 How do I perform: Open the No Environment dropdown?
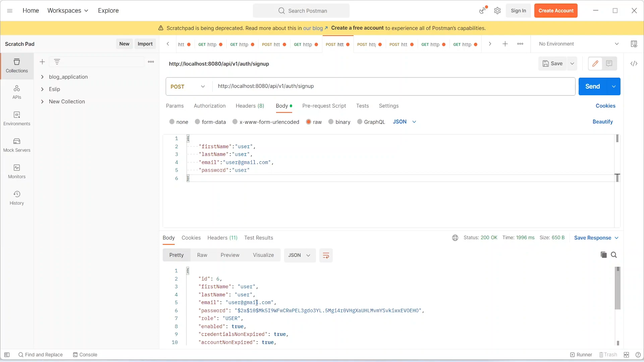[x=579, y=44]
